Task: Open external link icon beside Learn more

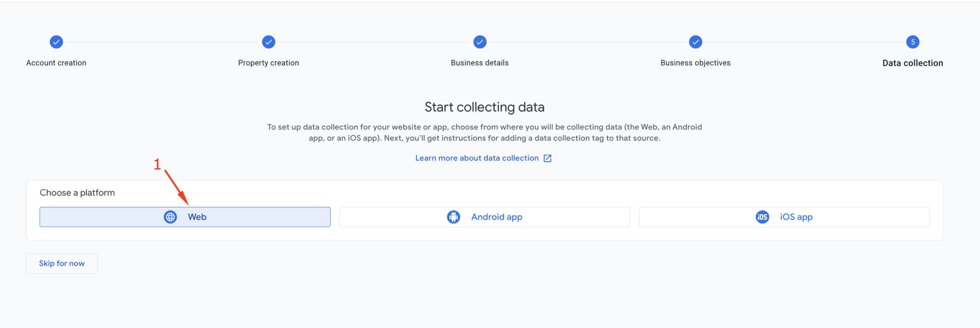Action: pyautogui.click(x=547, y=158)
